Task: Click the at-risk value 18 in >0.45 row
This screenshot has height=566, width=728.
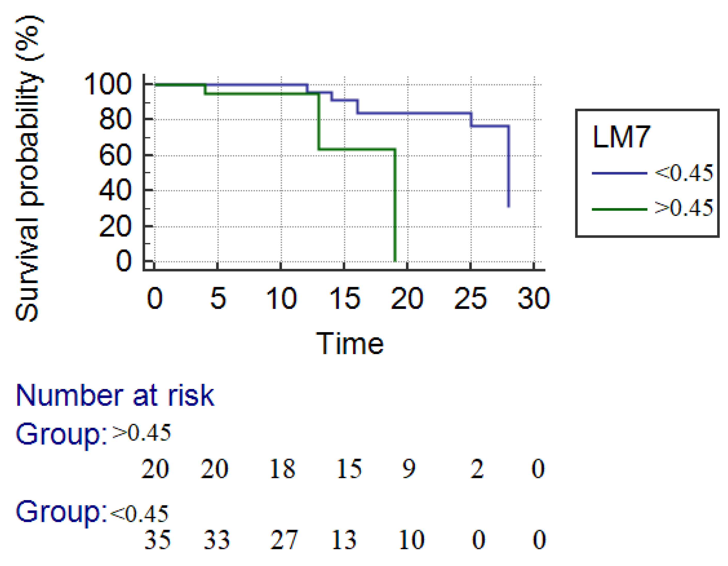Action: pos(282,469)
